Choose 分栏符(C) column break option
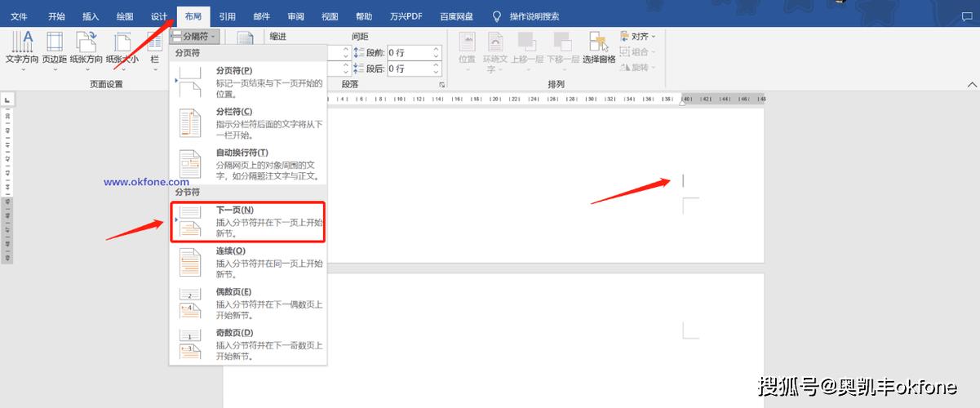 pyautogui.click(x=248, y=123)
